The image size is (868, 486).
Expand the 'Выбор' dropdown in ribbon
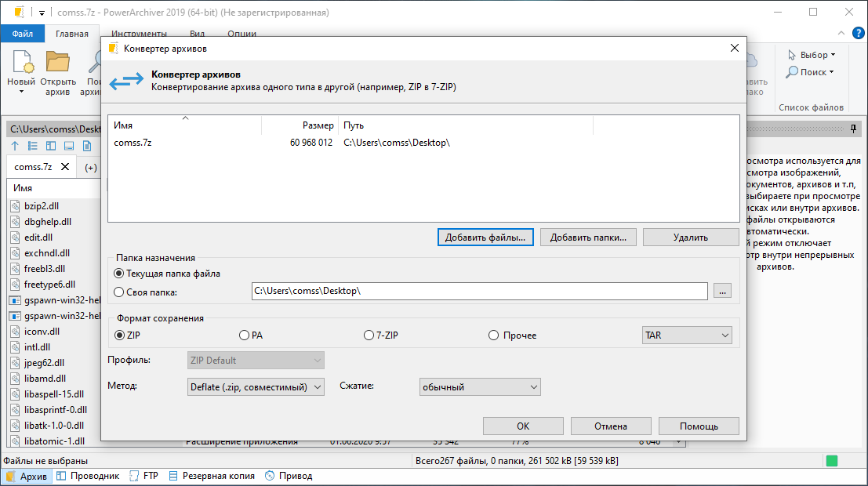(x=833, y=55)
